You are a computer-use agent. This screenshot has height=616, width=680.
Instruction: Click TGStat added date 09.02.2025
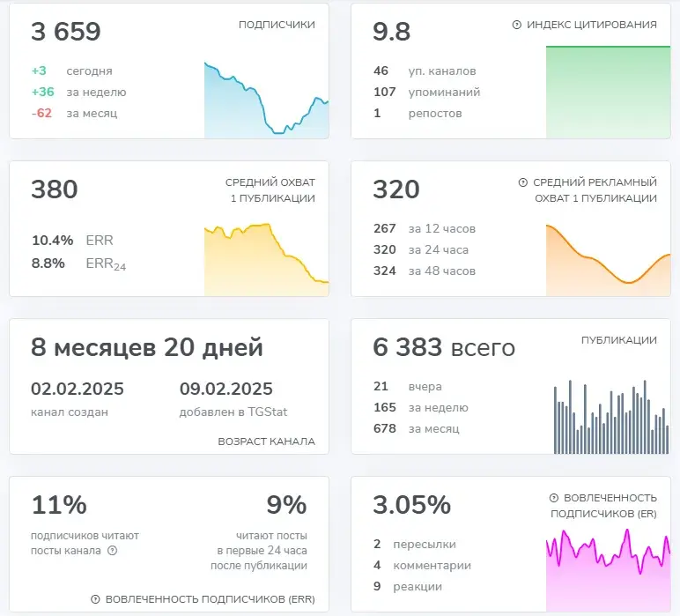(226, 389)
